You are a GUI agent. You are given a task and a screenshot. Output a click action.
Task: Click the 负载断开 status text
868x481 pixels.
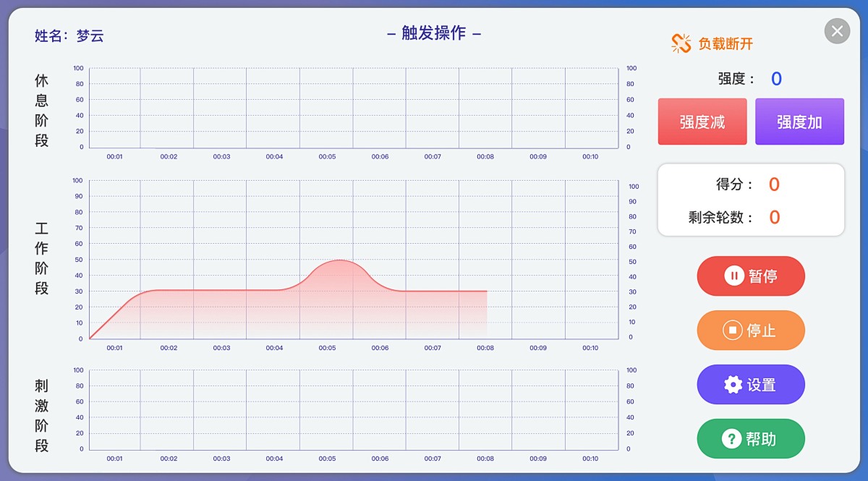[x=726, y=44]
